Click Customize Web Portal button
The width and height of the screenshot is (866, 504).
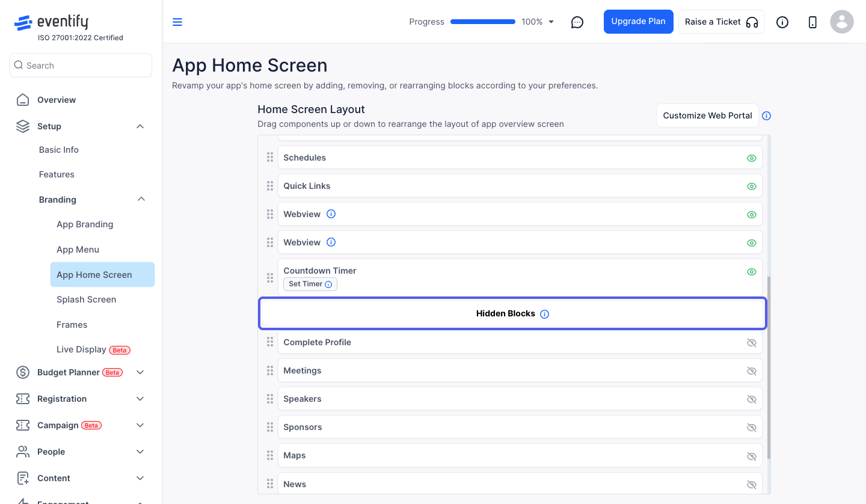[707, 115]
